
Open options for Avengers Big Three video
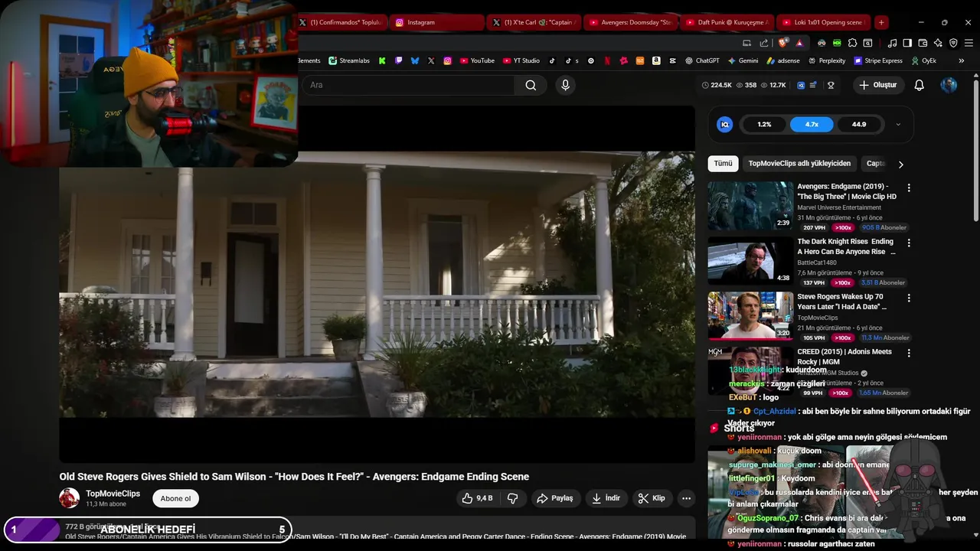(x=909, y=187)
